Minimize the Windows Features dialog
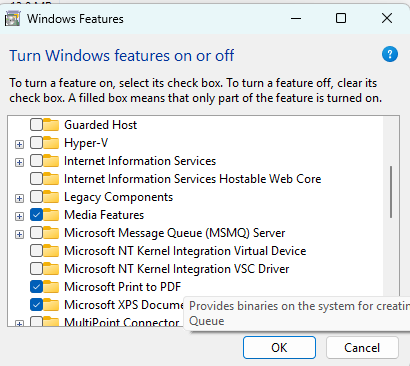This screenshot has width=410, height=366. click(x=296, y=18)
